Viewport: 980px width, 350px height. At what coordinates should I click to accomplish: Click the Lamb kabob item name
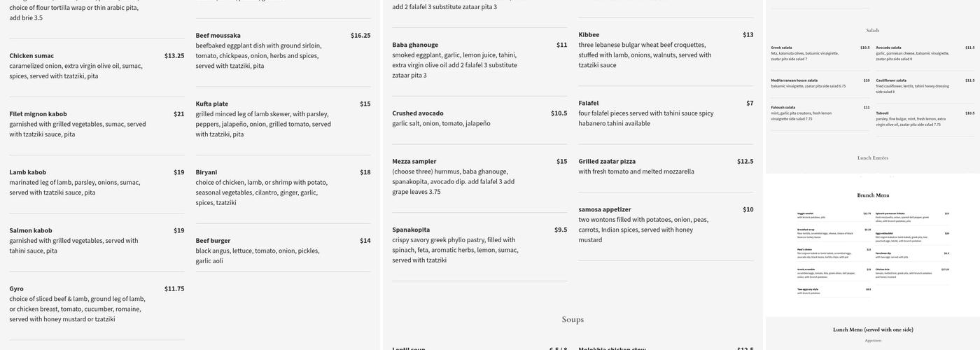click(x=27, y=172)
